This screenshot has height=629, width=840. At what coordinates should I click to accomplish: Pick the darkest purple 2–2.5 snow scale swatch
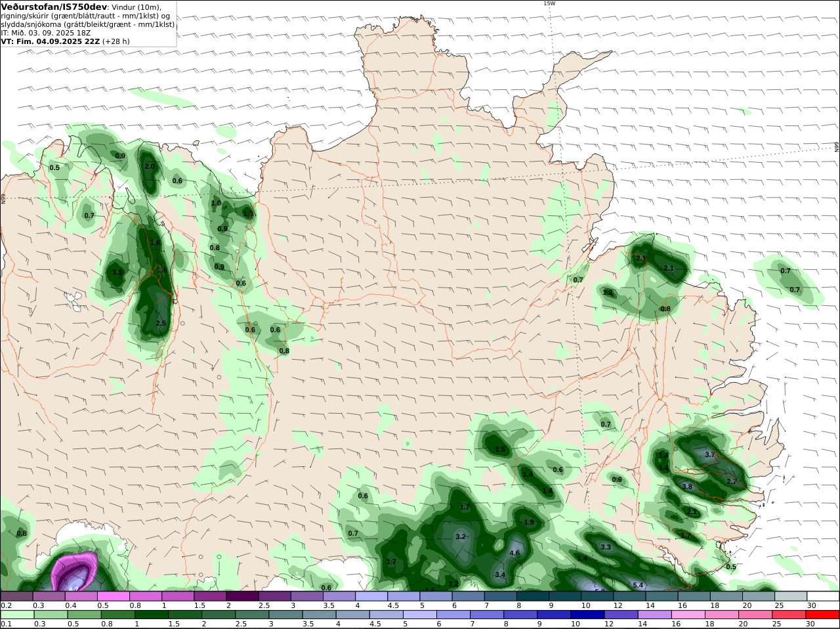pos(243,596)
